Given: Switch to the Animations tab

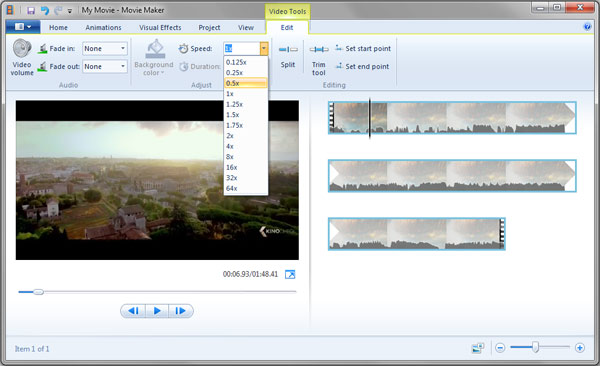Looking at the screenshot, I should (103, 28).
